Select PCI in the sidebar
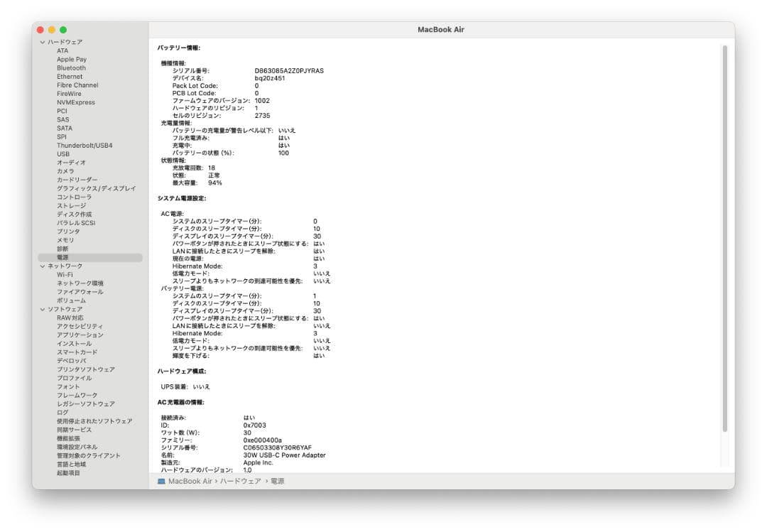Screen dimensions: 767x532 click(x=62, y=111)
